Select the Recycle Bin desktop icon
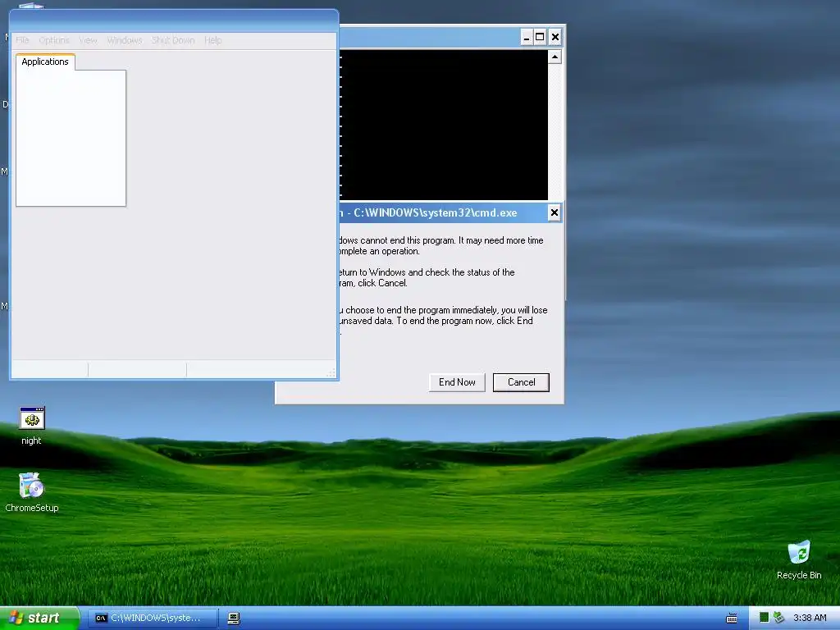Viewport: 840px width, 630px height. tap(799, 559)
